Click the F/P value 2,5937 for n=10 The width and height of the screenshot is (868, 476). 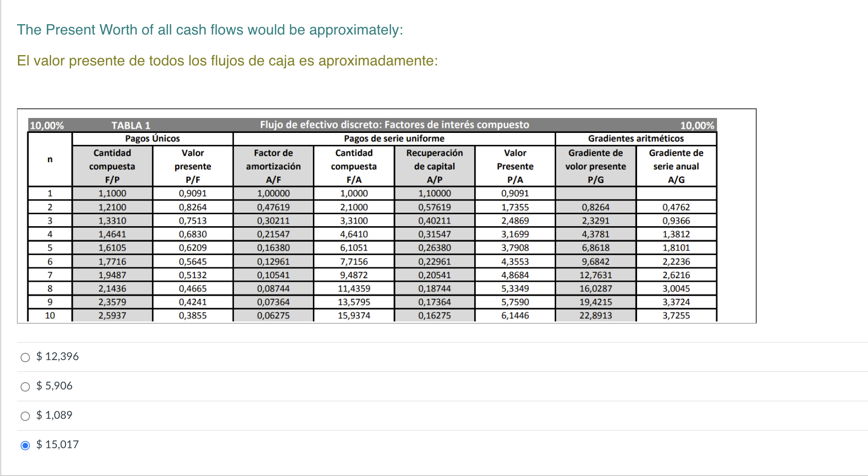click(112, 315)
